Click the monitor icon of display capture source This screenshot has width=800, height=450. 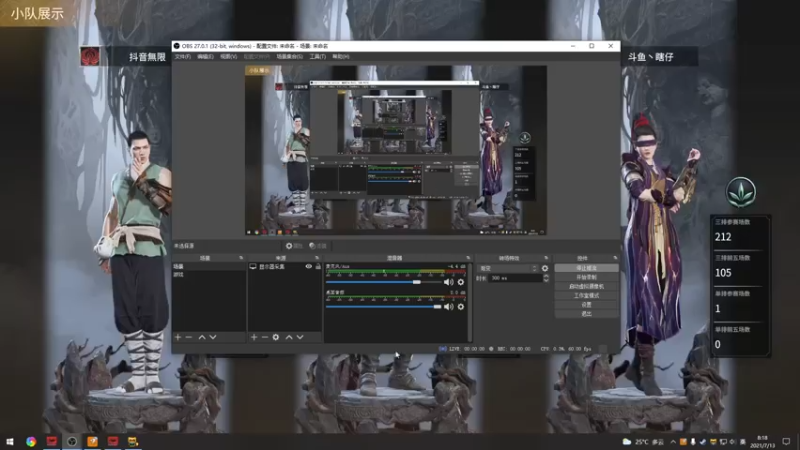click(x=253, y=267)
